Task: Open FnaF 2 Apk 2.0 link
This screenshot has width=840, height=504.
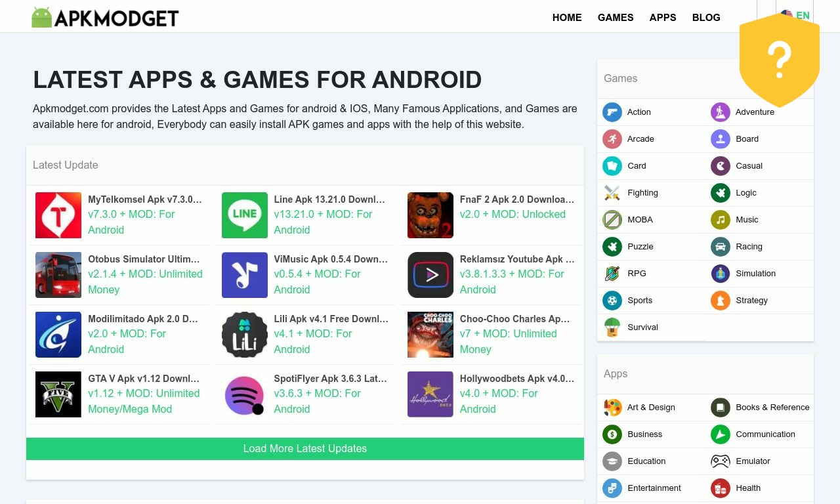Action: (517, 199)
